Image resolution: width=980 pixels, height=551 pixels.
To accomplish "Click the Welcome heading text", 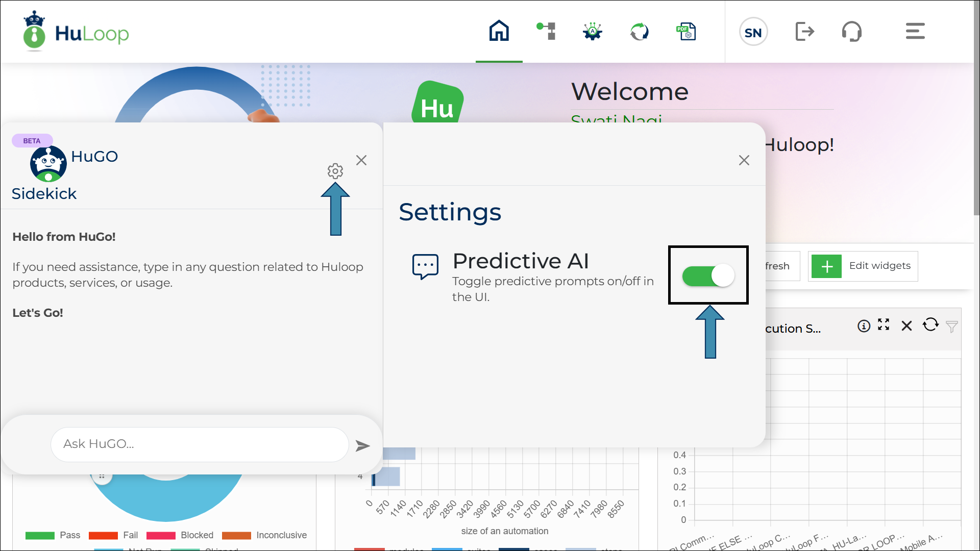I will 630,92.
